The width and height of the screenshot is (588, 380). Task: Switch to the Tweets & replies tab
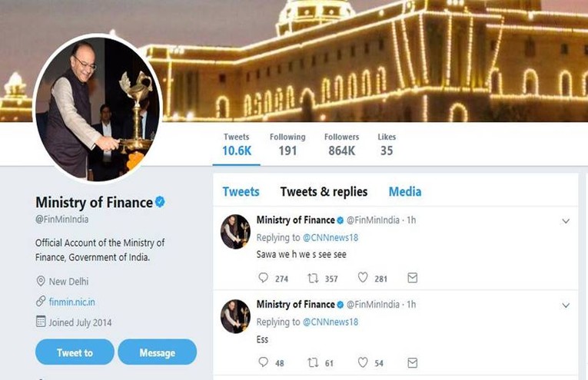click(x=324, y=192)
